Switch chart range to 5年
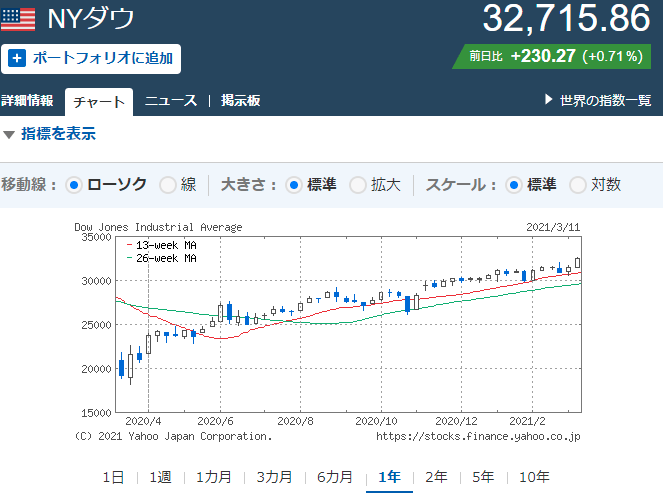This screenshot has height=500, width=663. (483, 477)
